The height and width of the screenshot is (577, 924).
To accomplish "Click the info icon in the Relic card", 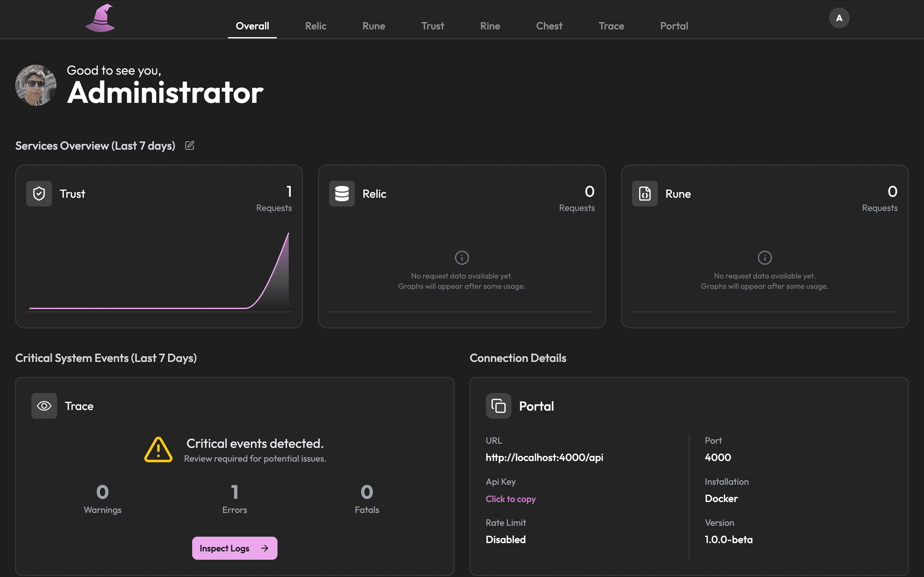I will click(x=462, y=257).
